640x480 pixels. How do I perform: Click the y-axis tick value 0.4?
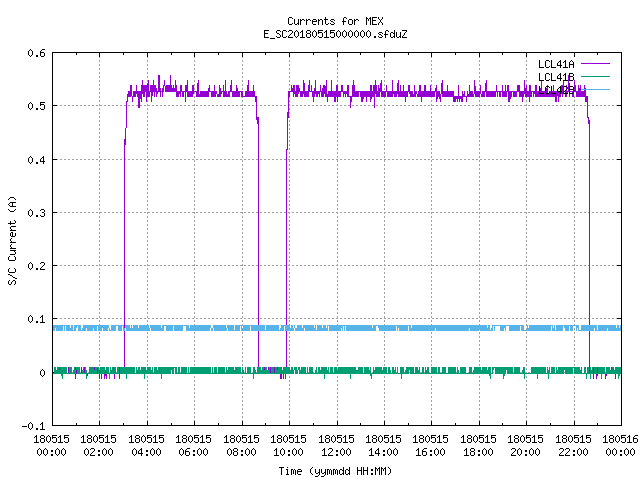coord(36,160)
